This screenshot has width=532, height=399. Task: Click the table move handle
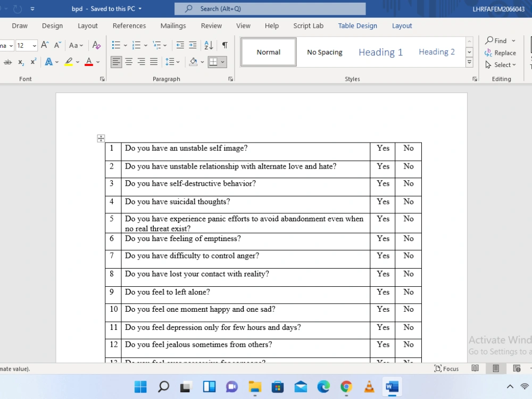101,138
